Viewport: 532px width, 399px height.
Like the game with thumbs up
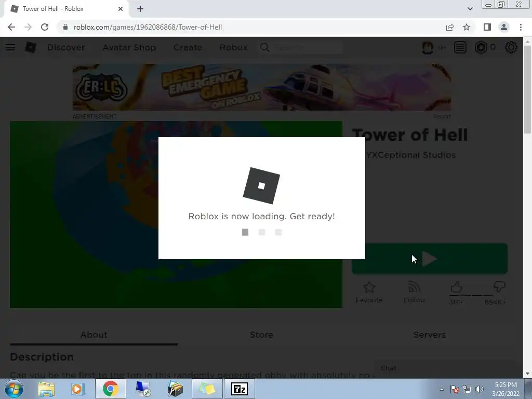[456, 288]
